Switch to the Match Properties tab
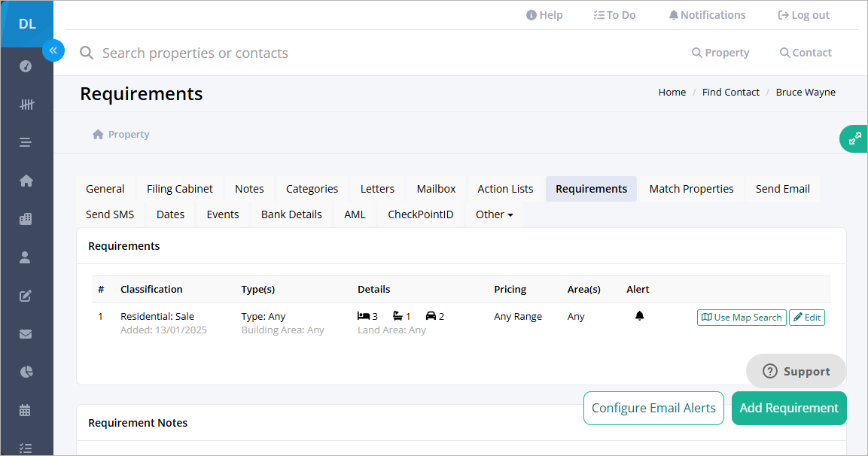The image size is (868, 456). [x=690, y=189]
